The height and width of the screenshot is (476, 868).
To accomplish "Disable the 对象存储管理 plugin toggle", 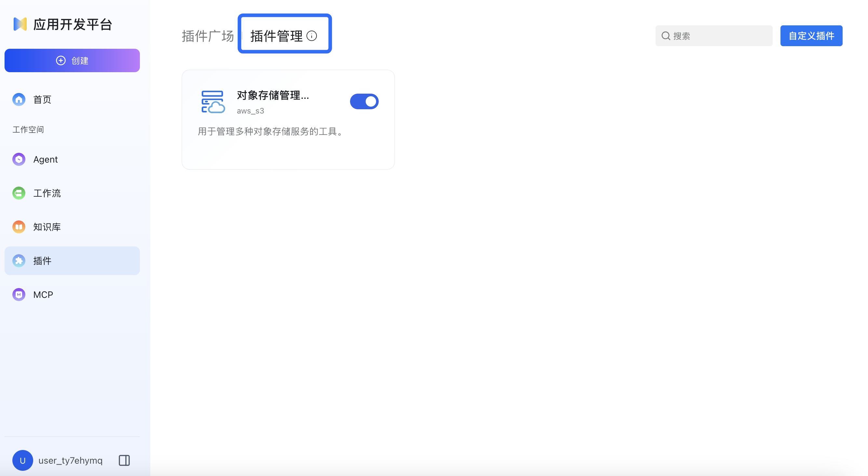I will click(x=365, y=101).
